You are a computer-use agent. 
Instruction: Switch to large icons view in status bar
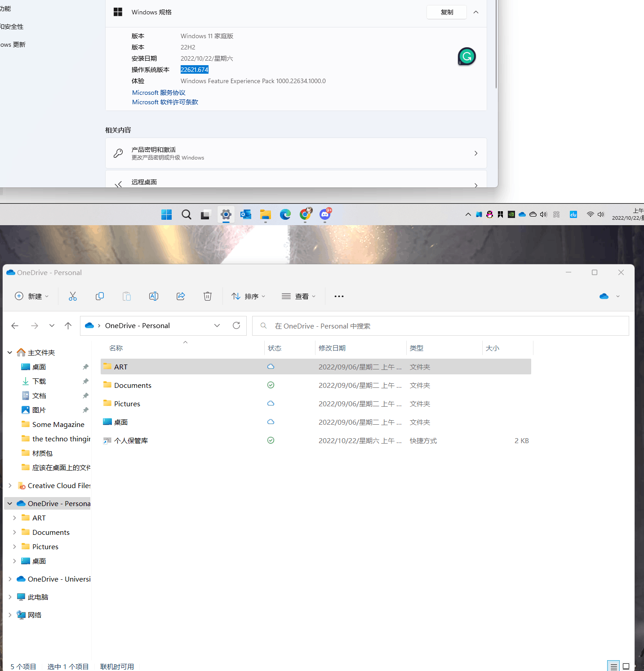click(x=626, y=667)
